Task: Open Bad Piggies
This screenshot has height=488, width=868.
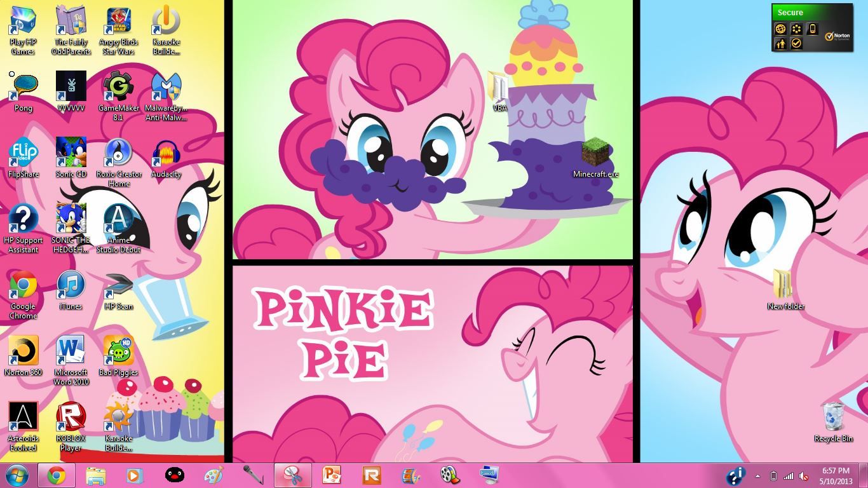Action: click(118, 351)
